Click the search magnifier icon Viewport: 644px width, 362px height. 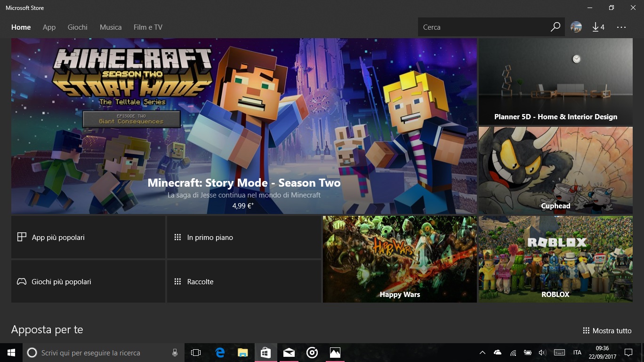(555, 27)
